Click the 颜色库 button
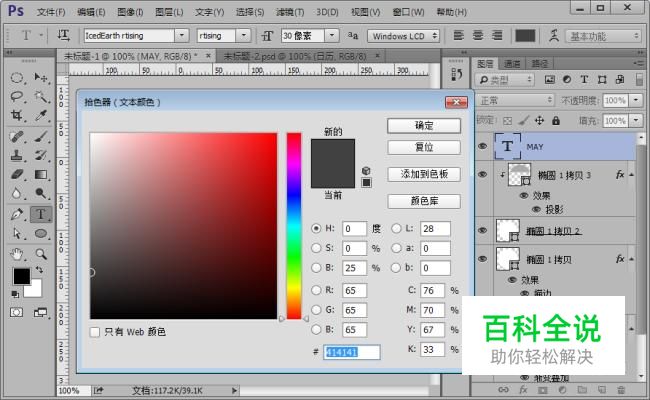 (424, 201)
